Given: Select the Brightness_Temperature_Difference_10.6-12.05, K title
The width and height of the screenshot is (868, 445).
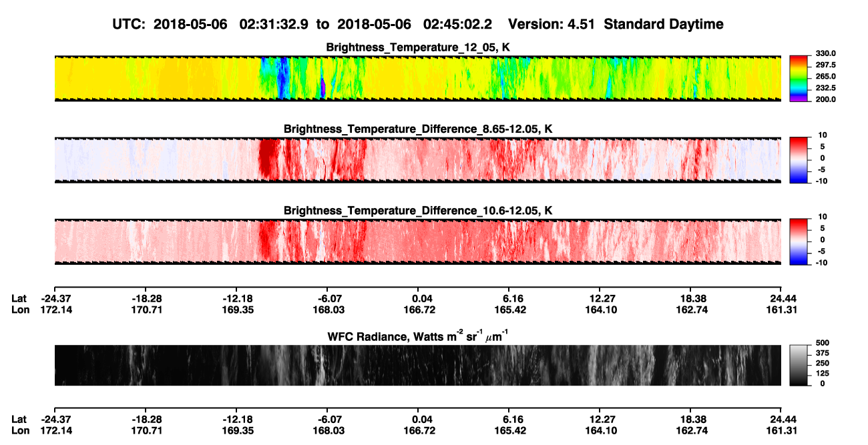Looking at the screenshot, I should (x=417, y=210).
